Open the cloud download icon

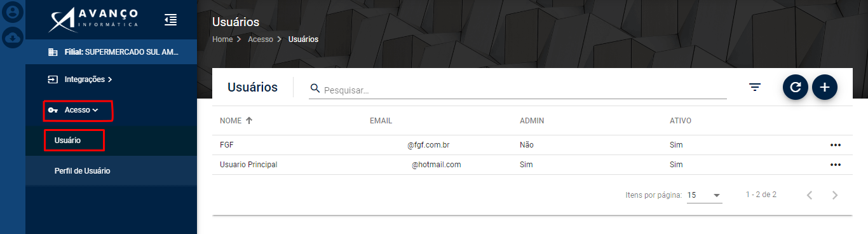pos(13,38)
